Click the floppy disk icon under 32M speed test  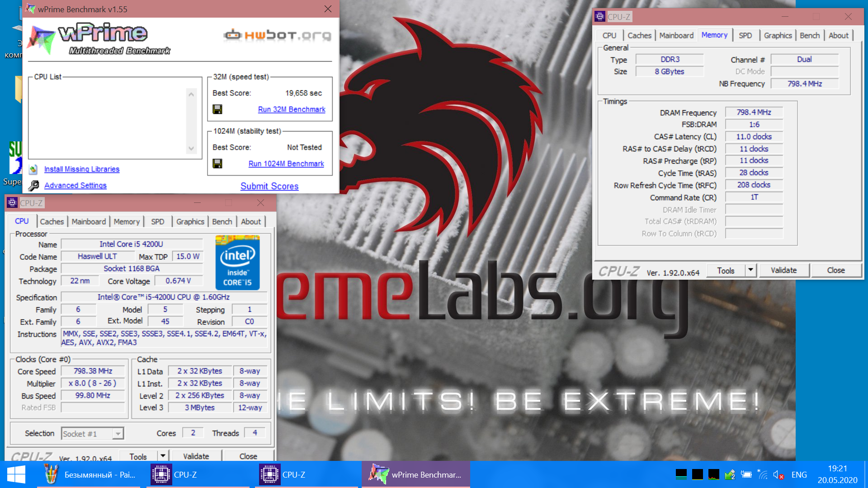(217, 109)
